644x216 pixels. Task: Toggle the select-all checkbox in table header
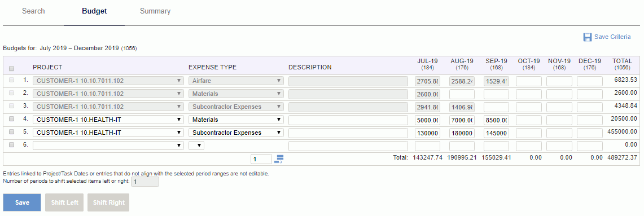pos(11,68)
